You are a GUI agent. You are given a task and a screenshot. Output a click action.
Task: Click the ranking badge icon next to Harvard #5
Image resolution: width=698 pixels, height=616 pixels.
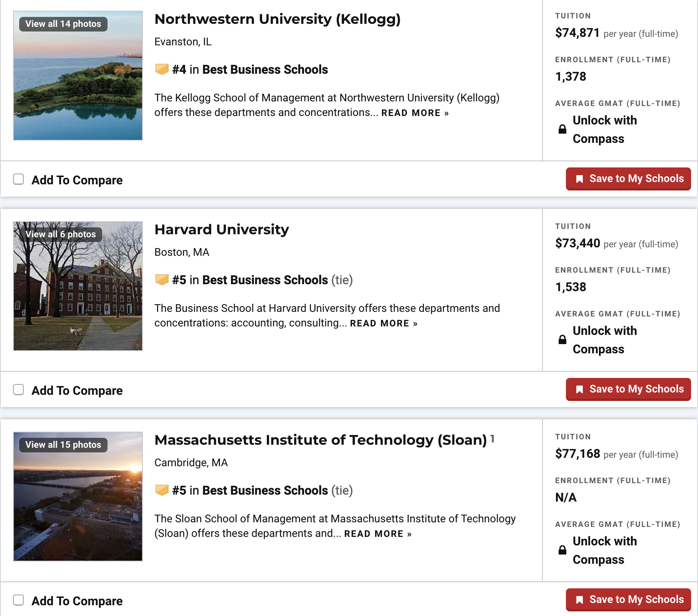[x=162, y=280]
